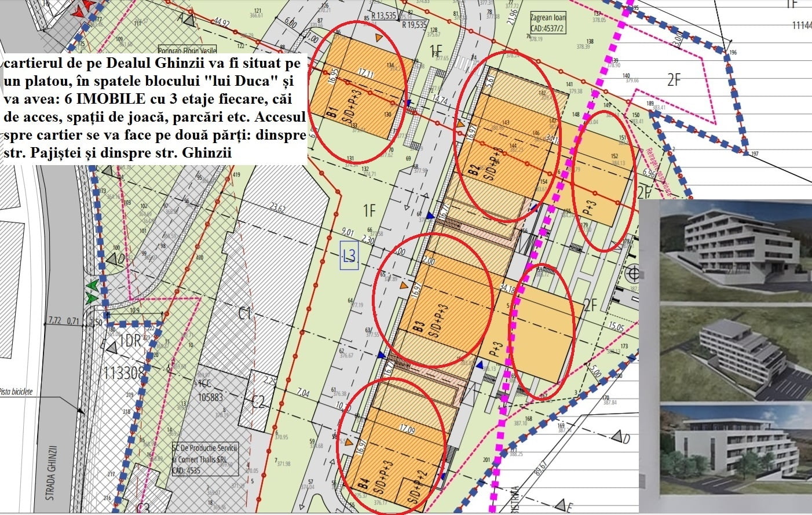812x515 pixels.
Task: Click the parcel number 113308
Action: click(123, 372)
